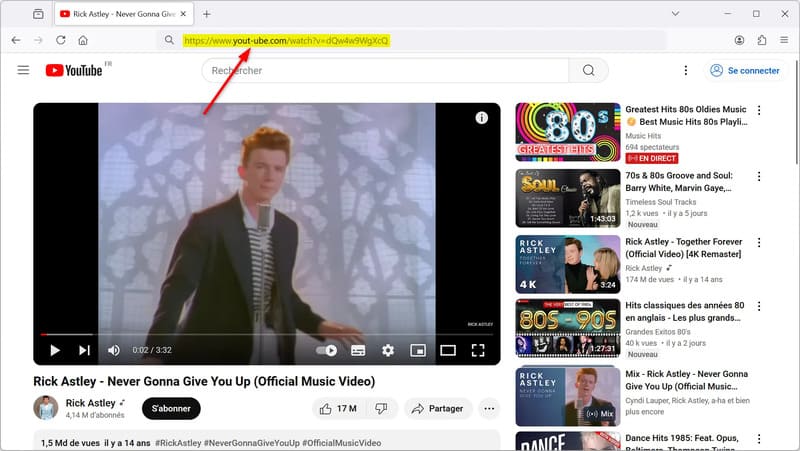Play the video

55,350
